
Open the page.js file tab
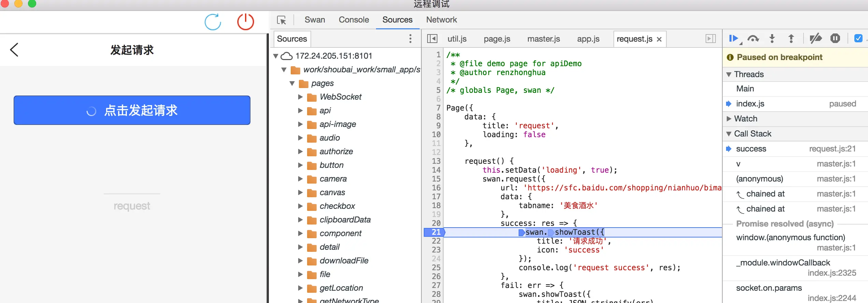point(497,39)
